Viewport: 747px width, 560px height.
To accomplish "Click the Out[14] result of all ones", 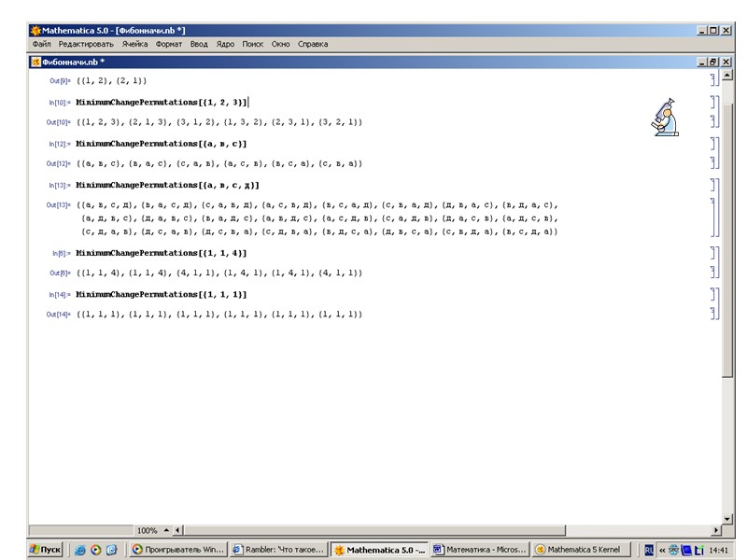I will [x=219, y=315].
